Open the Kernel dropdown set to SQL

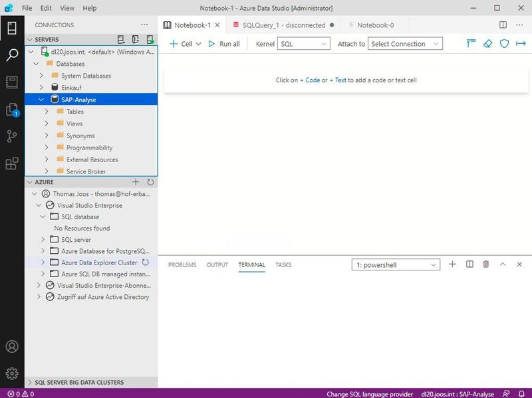pos(303,44)
